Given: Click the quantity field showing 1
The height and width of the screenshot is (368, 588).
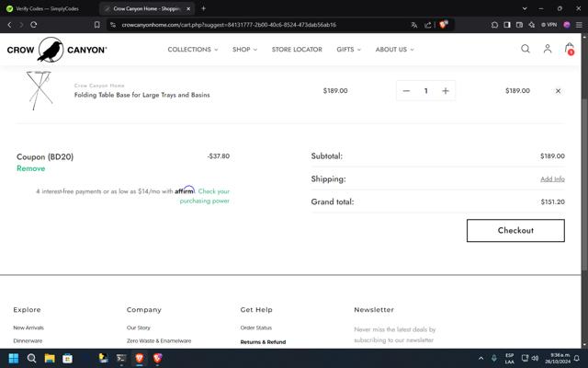Looking at the screenshot, I should coord(425,91).
